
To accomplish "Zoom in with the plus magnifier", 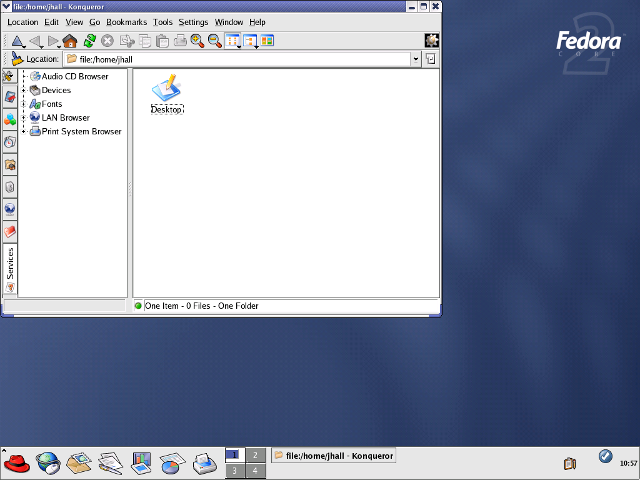I will pyautogui.click(x=197, y=41).
